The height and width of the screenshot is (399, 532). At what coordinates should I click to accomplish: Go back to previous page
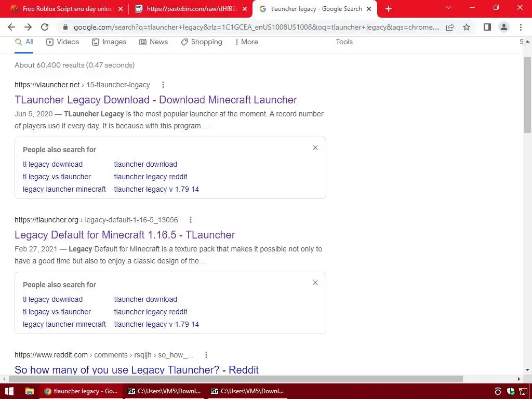[11, 27]
